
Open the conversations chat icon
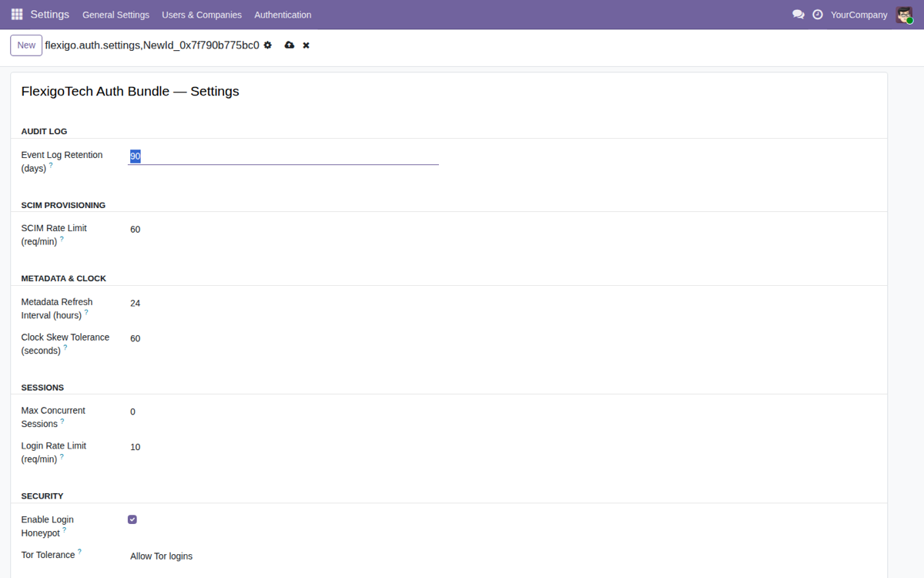(x=798, y=15)
